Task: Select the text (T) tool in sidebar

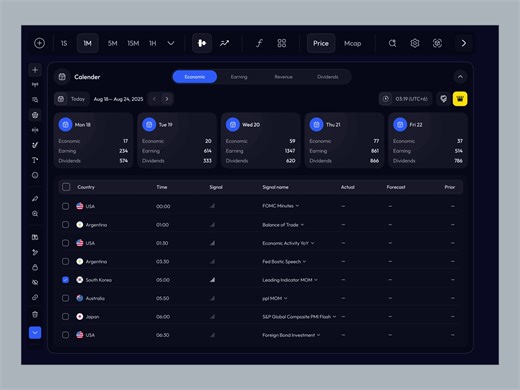Action: (35, 160)
